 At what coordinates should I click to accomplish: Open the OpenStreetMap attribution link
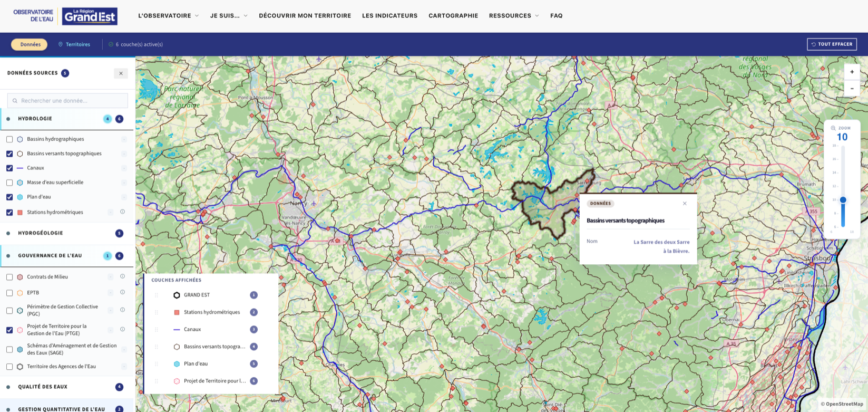point(842,404)
